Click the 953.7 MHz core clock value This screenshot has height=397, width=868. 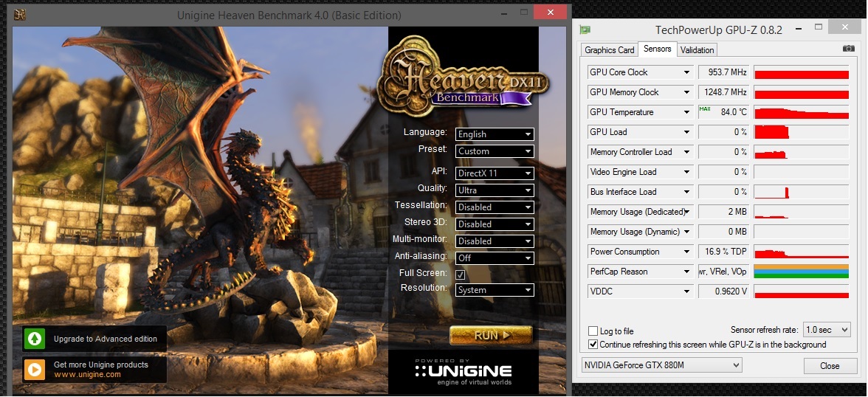723,72
